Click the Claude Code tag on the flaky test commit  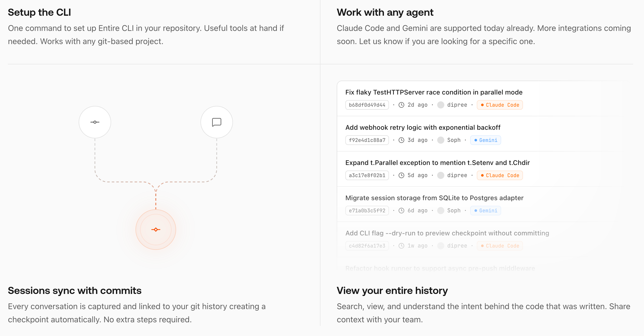coord(500,105)
